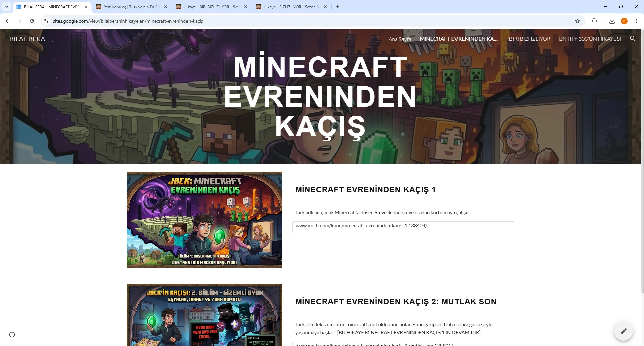Image resolution: width=644 pixels, height=346 pixels.
Task: Open the Ana Sayfa menu item
Action: pyautogui.click(x=400, y=39)
